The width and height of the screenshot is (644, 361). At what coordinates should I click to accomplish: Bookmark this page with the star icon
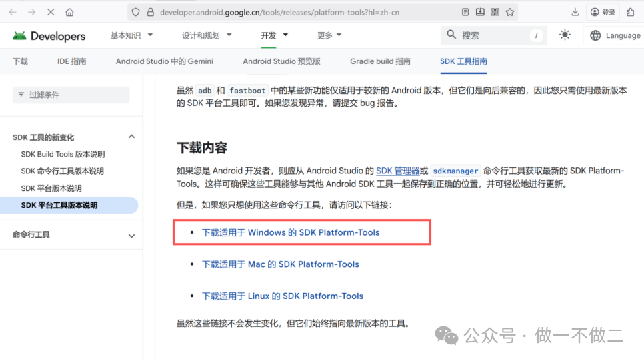click(x=510, y=12)
